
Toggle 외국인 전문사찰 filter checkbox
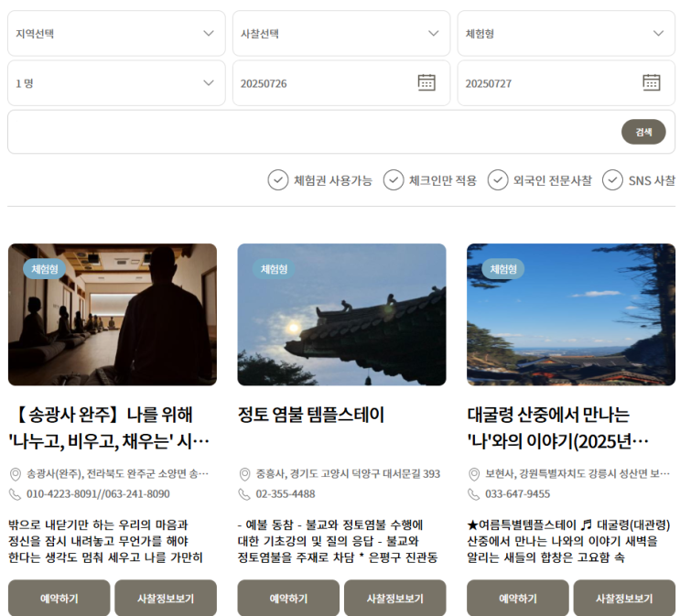click(498, 180)
